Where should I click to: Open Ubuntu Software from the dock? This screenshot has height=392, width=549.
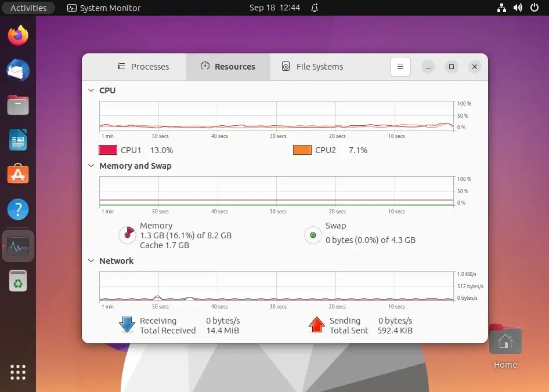[x=18, y=175]
